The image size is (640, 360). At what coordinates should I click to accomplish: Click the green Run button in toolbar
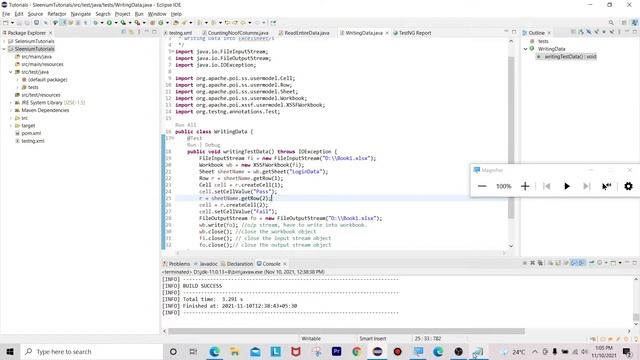[109, 23]
